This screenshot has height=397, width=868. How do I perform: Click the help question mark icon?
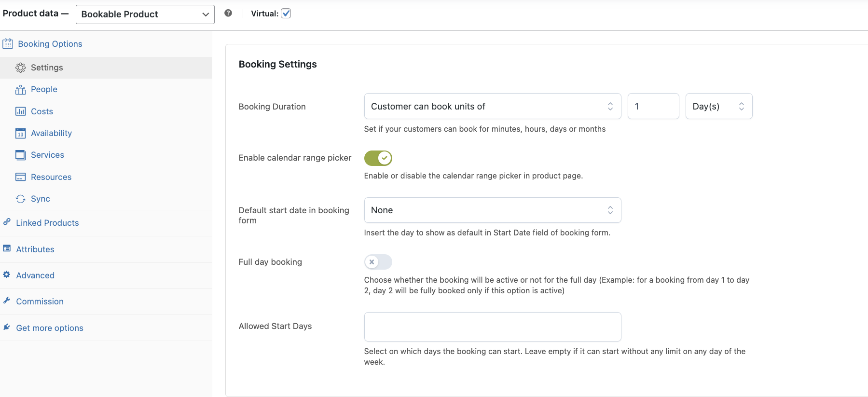(x=228, y=13)
